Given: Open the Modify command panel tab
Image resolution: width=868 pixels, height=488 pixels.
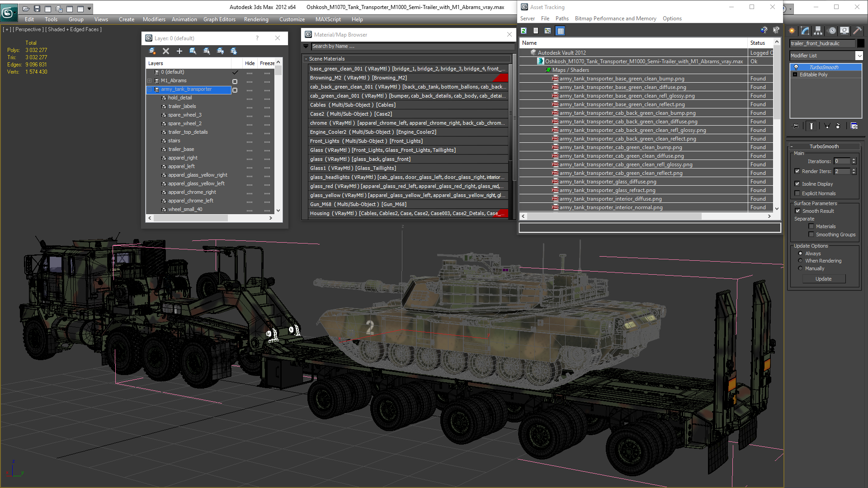Looking at the screenshot, I should tap(805, 31).
